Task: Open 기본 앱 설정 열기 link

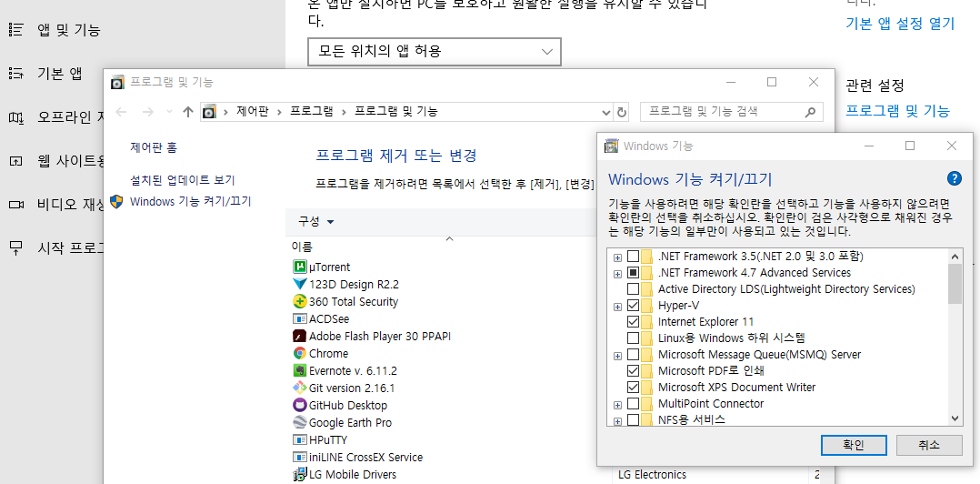Action: pyautogui.click(x=900, y=24)
